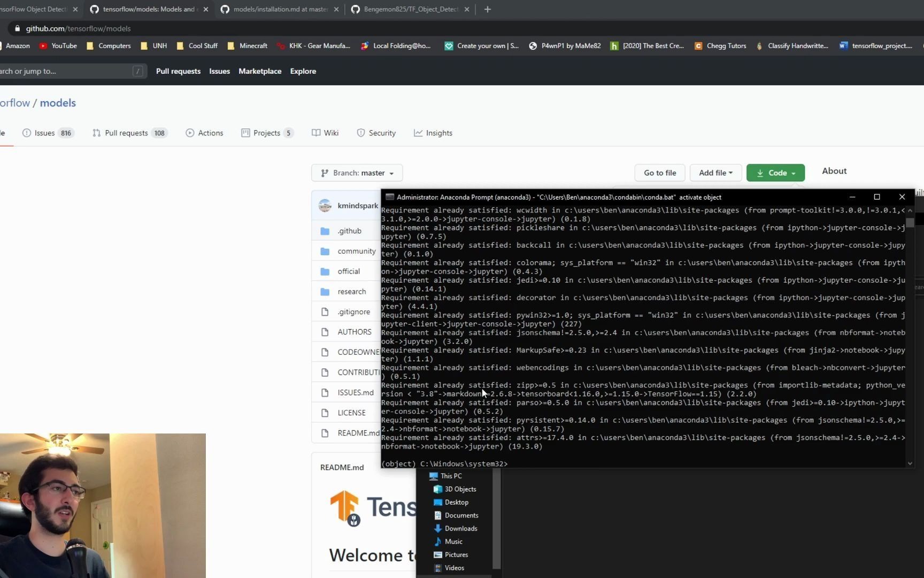Open the research folder
This screenshot has height=578, width=924.
click(352, 292)
